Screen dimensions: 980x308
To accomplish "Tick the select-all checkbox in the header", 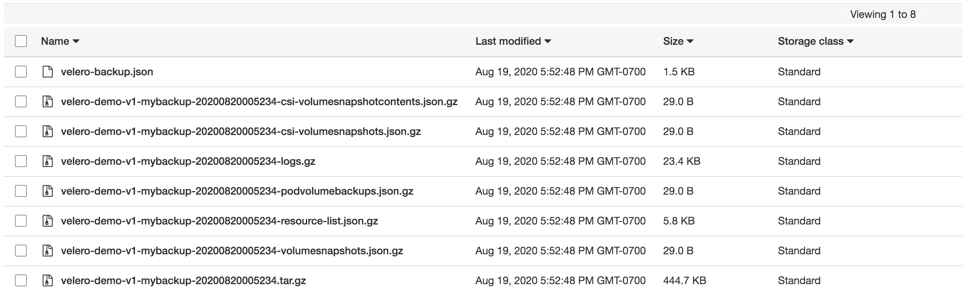I will 21,41.
